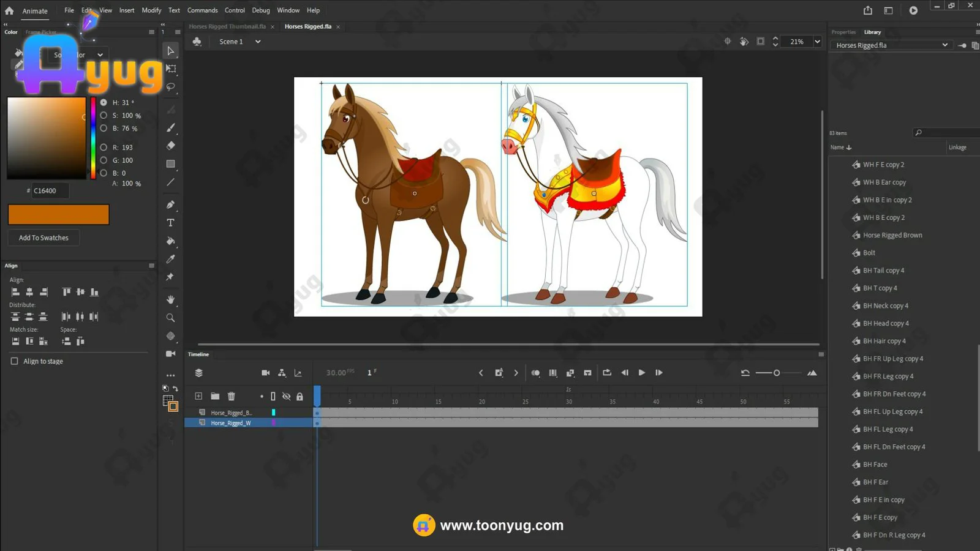Viewport: 980px width, 551px height.
Task: Open the stage zoom percentage dropdown
Action: tap(817, 42)
